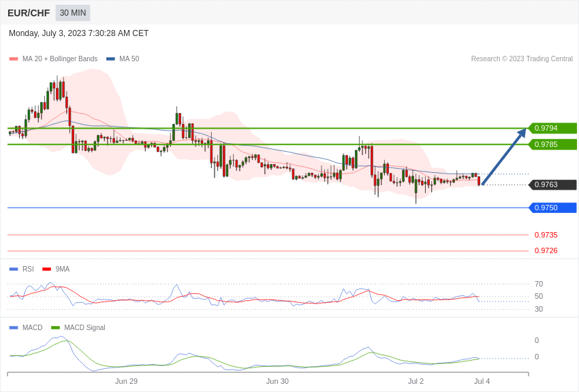Viewport: 579px width, 392px height.
Task: Click the Jul 4 date axis label
Action: coord(482,381)
